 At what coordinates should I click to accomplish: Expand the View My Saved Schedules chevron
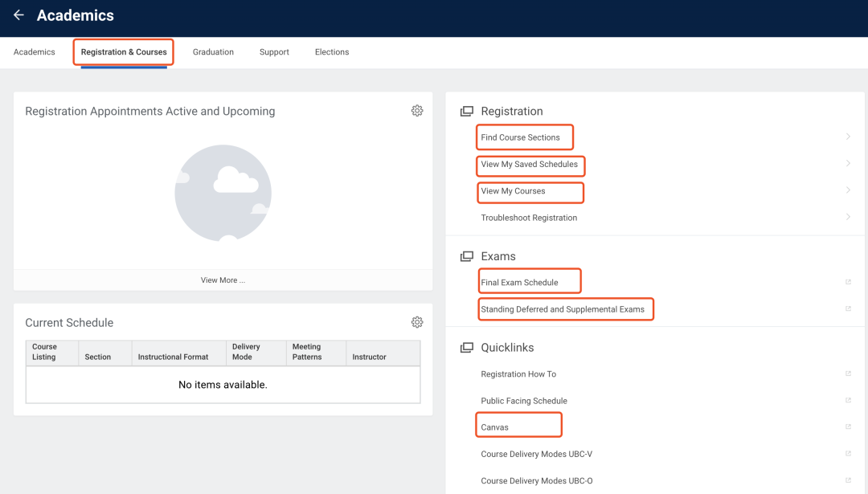848,164
